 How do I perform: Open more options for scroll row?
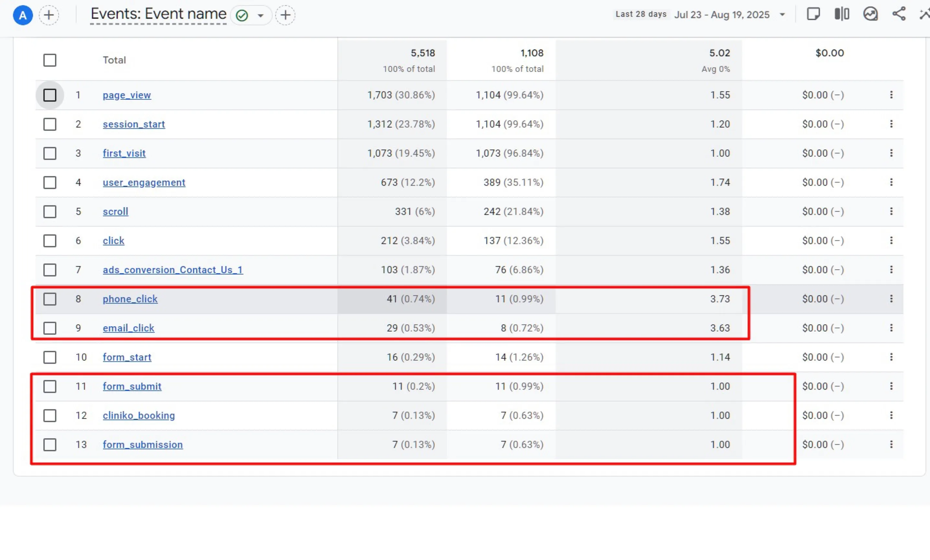[891, 211]
